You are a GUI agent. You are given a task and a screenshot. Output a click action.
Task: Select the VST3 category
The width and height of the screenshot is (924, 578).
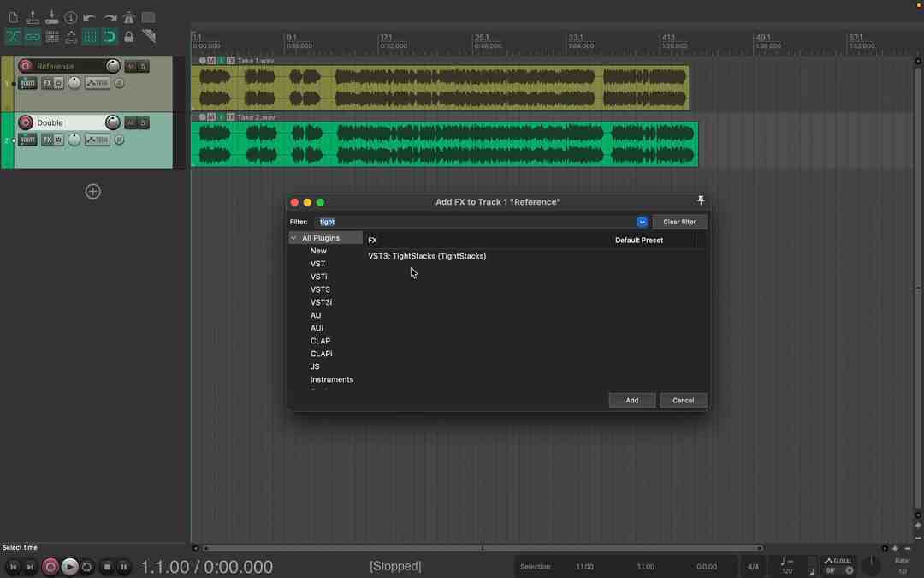pos(320,289)
